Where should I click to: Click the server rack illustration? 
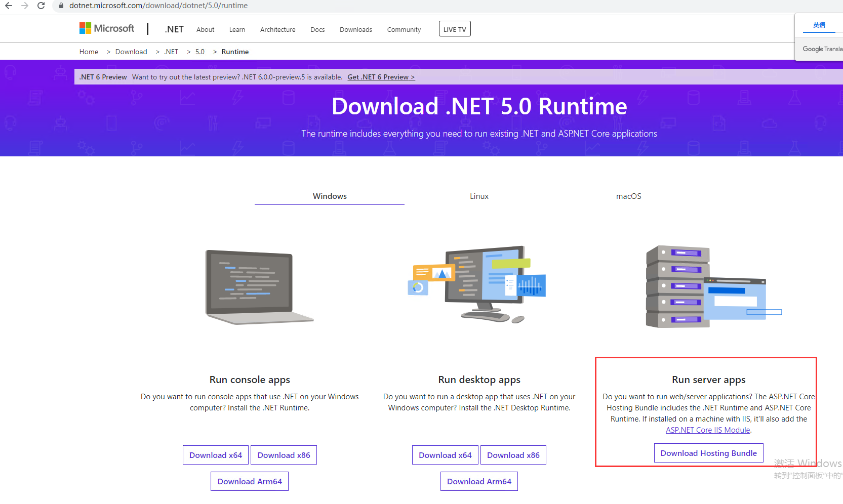coord(714,286)
